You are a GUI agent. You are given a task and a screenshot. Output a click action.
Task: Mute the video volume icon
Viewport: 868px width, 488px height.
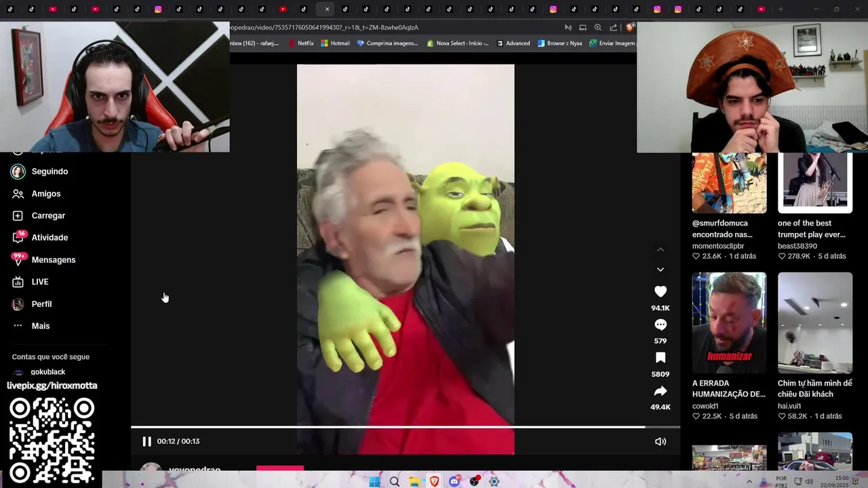pos(660,441)
